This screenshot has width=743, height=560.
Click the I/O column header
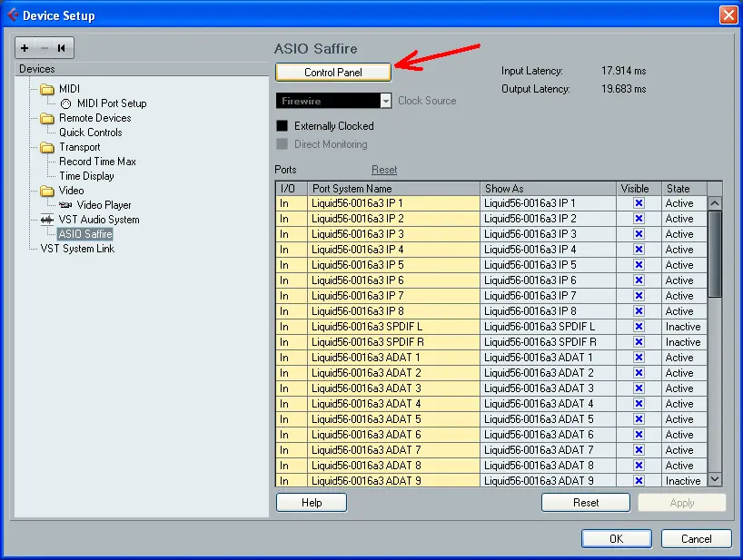pos(292,189)
